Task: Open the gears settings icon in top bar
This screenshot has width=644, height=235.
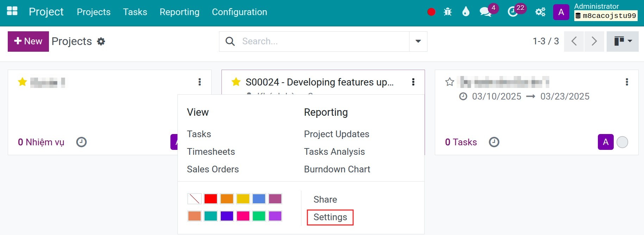Action: 540,12
